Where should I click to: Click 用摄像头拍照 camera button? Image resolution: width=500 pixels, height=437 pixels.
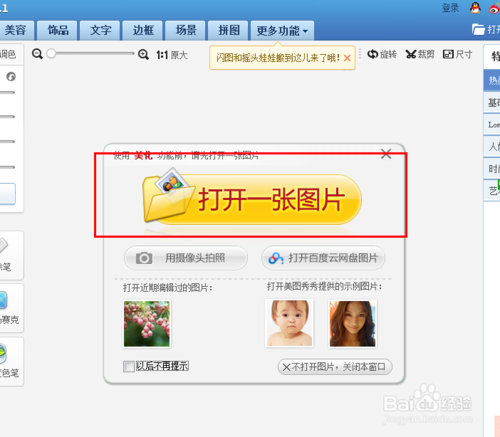[186, 258]
